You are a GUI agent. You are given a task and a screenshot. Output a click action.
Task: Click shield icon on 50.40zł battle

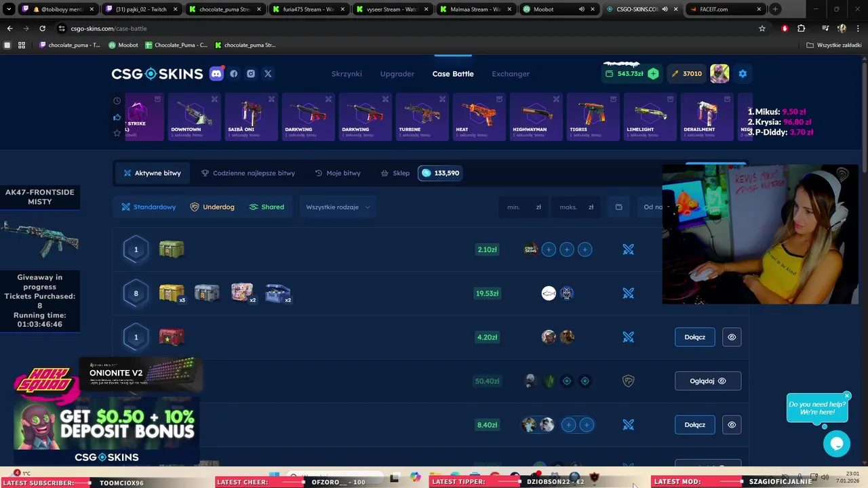[629, 381]
